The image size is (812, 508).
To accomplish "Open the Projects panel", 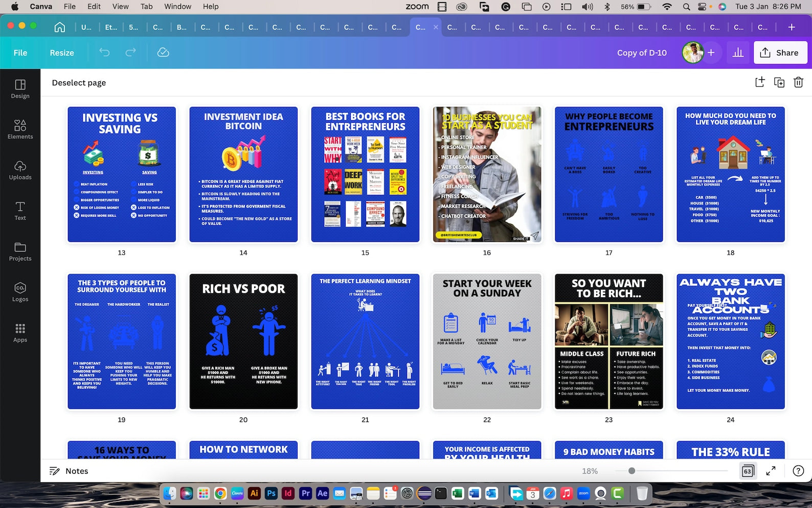I will 20,252.
